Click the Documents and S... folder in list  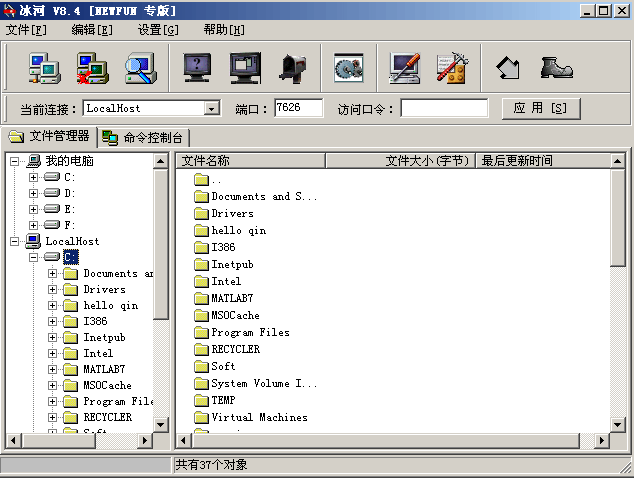point(256,197)
